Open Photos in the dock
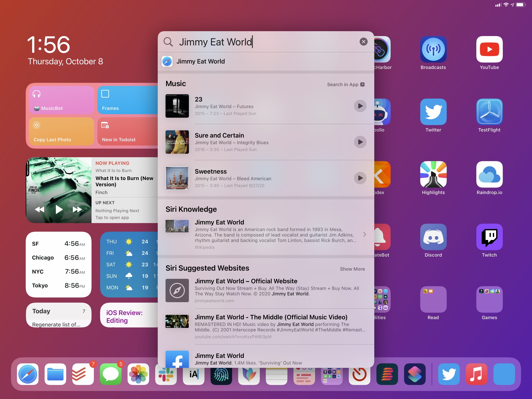Viewport: 532px width, 399px height. (x=138, y=374)
